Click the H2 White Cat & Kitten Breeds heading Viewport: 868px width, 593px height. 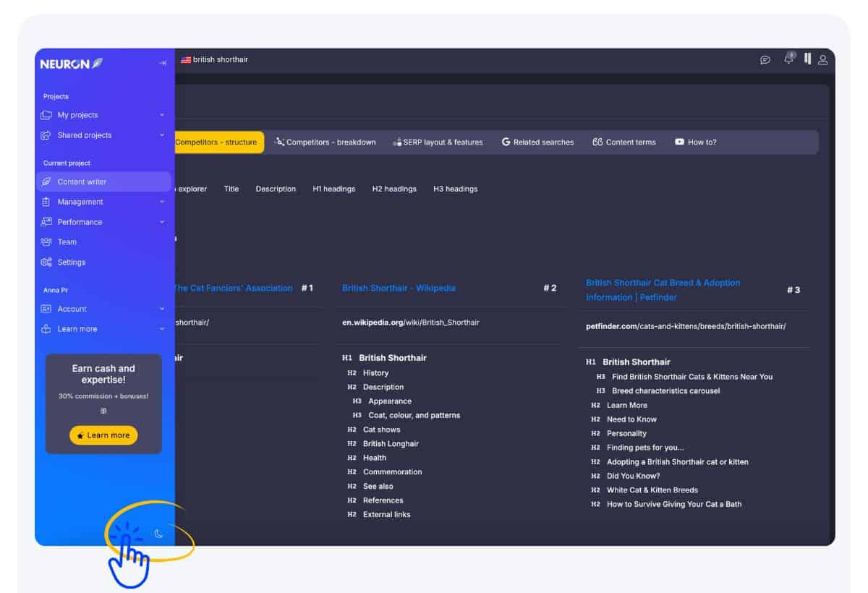[x=652, y=490]
